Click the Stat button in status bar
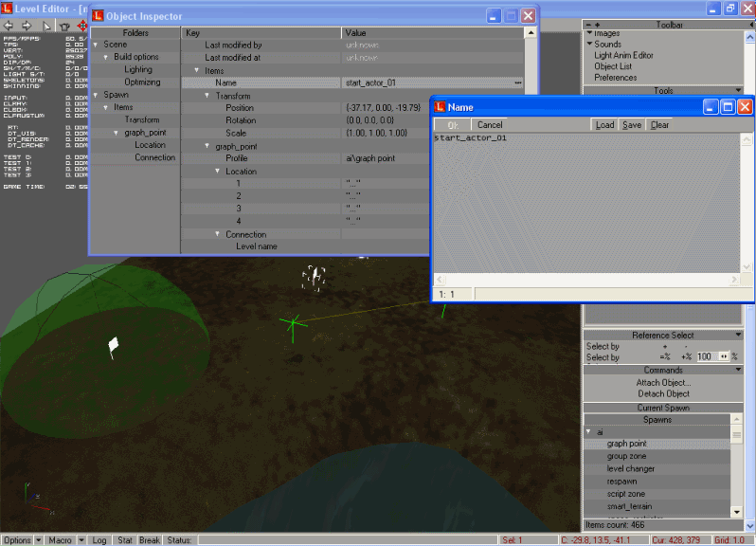This screenshot has height=546, width=756. tap(125, 540)
